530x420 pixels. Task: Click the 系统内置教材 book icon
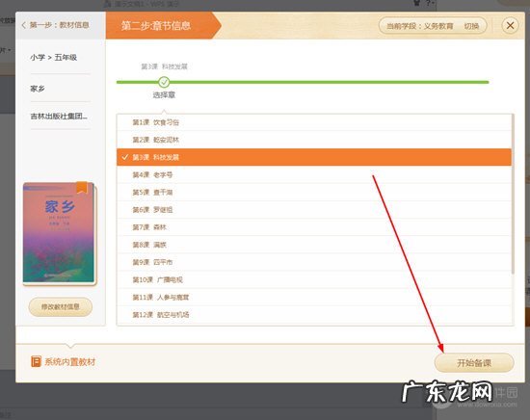point(36,361)
